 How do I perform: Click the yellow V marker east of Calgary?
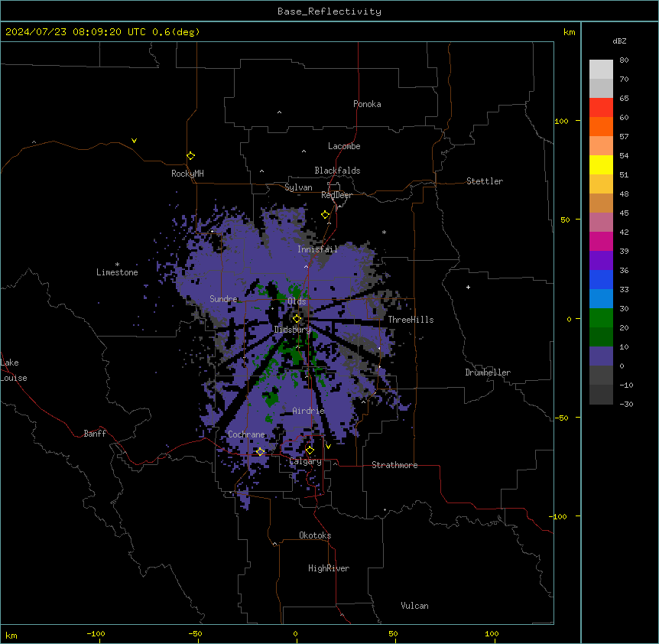[x=328, y=447]
